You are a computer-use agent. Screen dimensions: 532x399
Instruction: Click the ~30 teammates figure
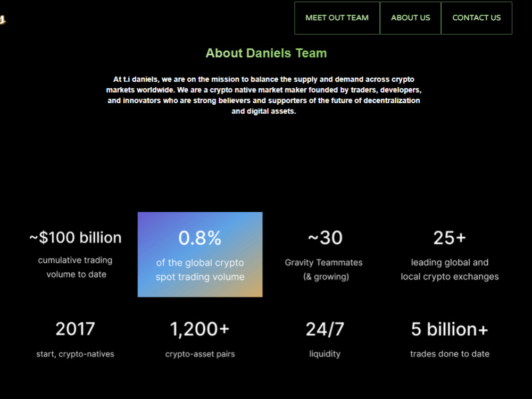[325, 237]
